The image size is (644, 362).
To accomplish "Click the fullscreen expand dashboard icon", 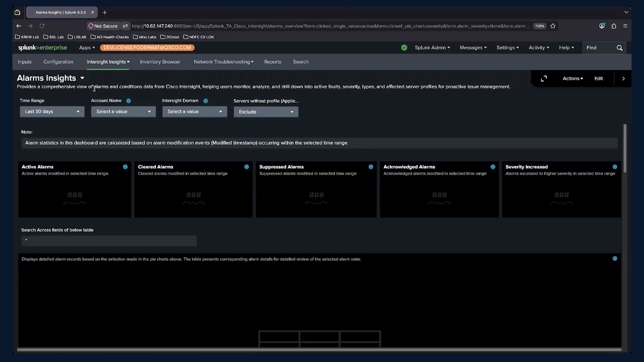I will click(544, 78).
